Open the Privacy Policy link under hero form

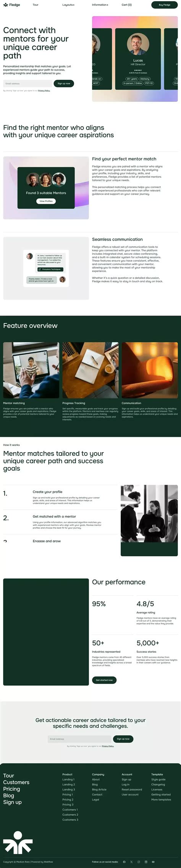click(44, 91)
